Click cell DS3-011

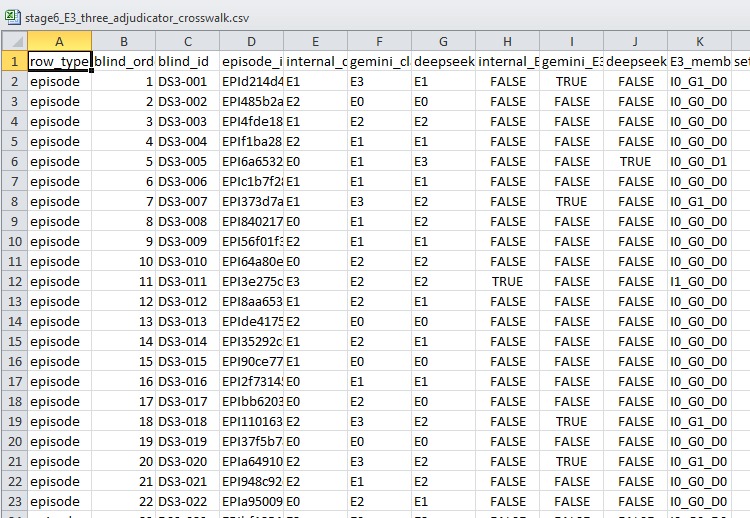point(188,281)
